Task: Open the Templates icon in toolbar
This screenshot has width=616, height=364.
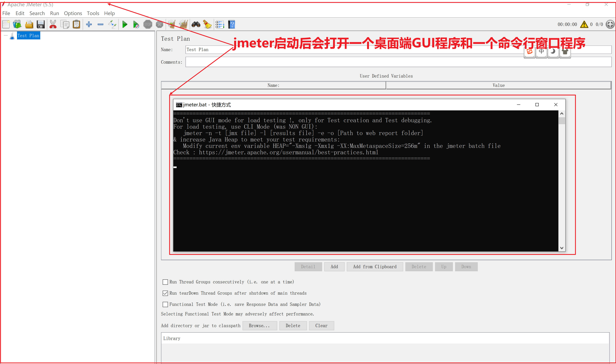Action: [x=17, y=24]
